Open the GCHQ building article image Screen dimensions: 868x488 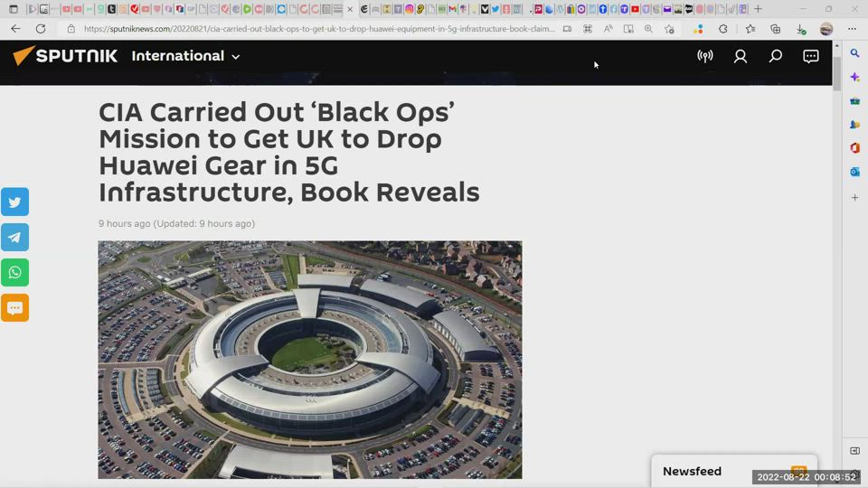pyautogui.click(x=310, y=360)
